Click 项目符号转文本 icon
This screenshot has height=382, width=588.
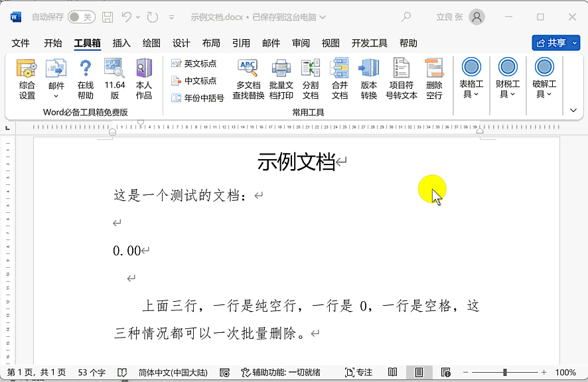click(402, 79)
